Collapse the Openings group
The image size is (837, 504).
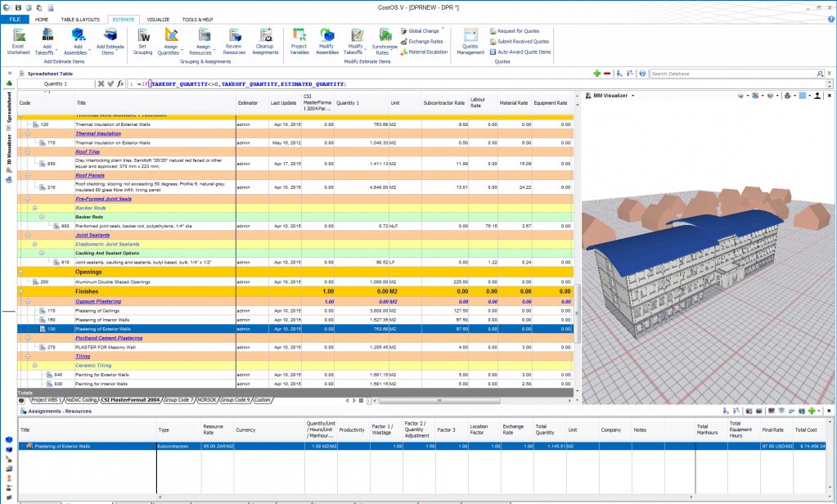21,272
